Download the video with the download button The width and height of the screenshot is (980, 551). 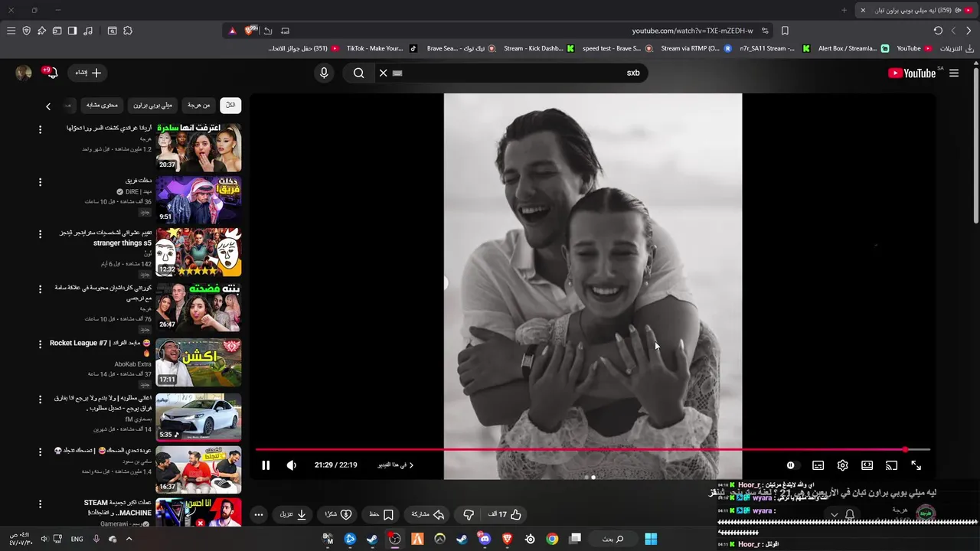(293, 514)
